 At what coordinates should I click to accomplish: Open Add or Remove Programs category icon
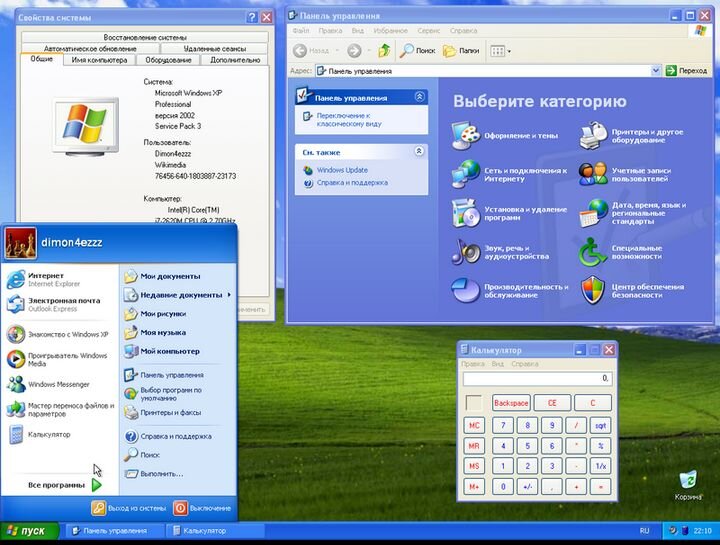pyautogui.click(x=465, y=214)
